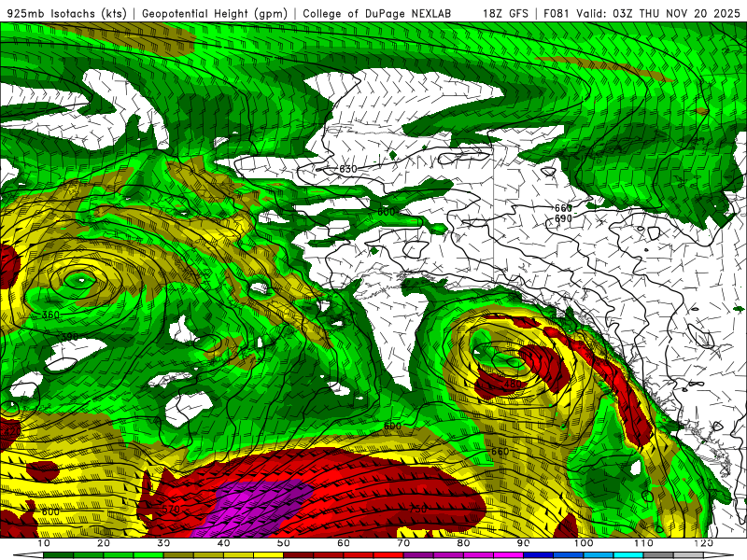Select the 40 knot legend value

[x=223, y=543]
